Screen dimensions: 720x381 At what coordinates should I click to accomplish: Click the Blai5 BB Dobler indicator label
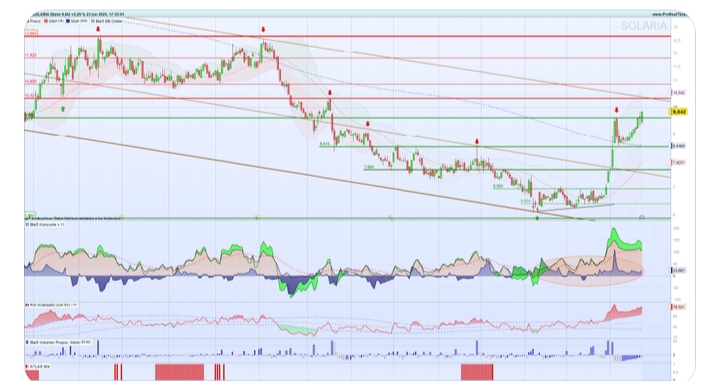pos(107,21)
